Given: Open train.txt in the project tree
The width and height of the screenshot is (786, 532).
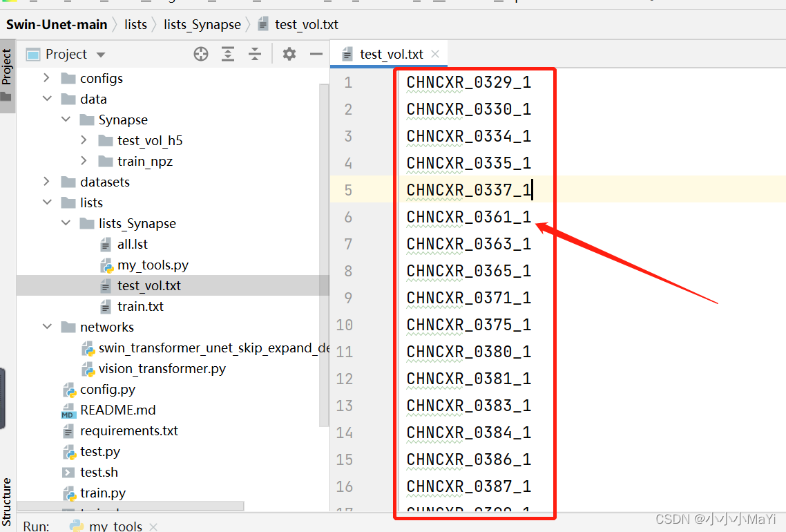Looking at the screenshot, I should coord(140,306).
